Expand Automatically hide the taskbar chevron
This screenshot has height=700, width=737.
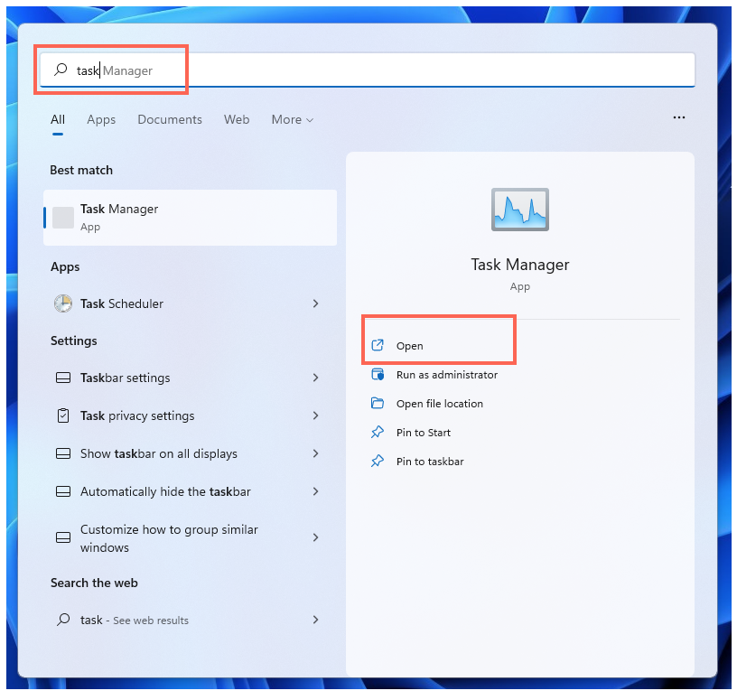point(316,491)
